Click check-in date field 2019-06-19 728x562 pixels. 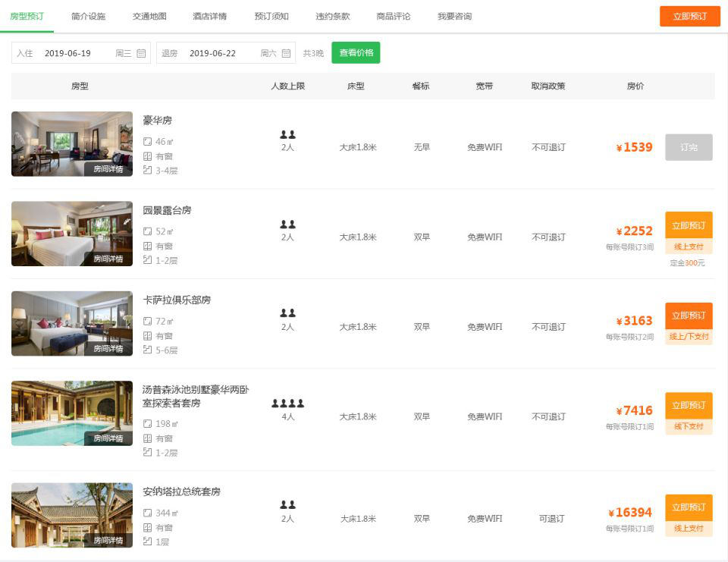pyautogui.click(x=68, y=53)
